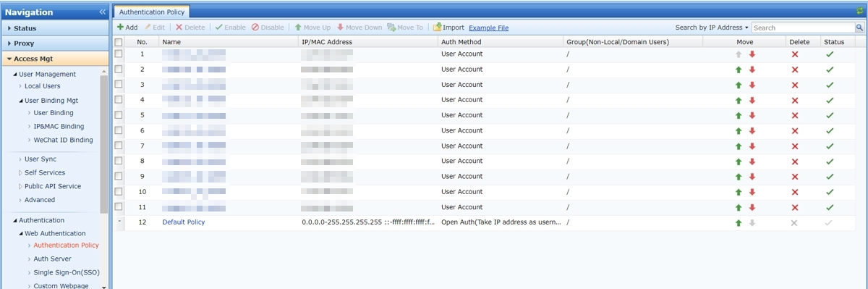Open Auth Server in navigation tree
The width and height of the screenshot is (868, 289).
pos(52,259)
